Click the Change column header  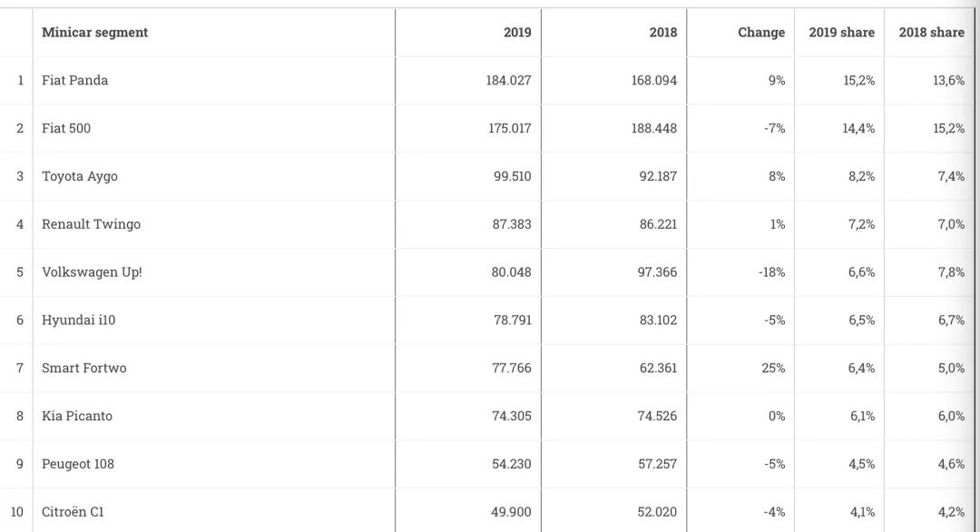(761, 33)
